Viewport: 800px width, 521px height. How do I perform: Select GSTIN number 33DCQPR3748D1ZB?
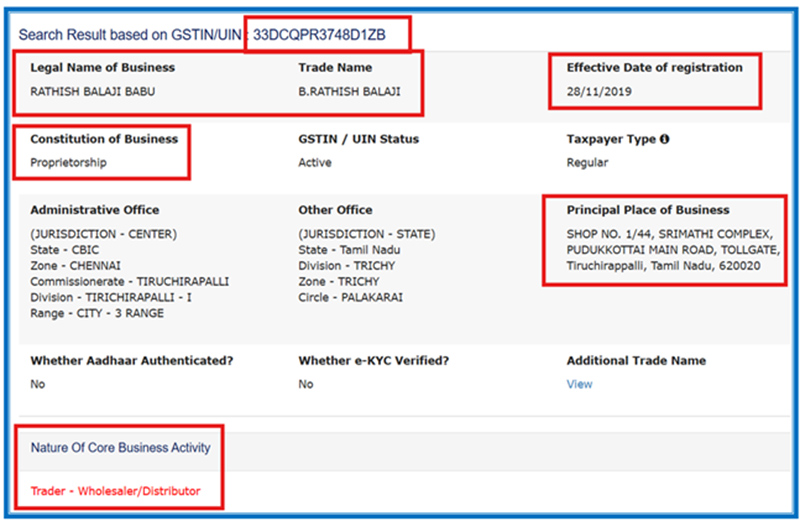(x=331, y=35)
